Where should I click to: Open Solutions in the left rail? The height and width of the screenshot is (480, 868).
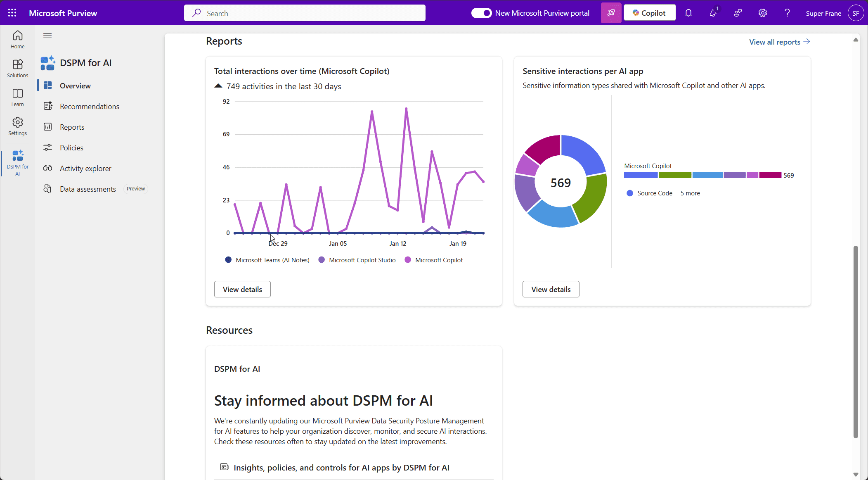click(x=17, y=68)
